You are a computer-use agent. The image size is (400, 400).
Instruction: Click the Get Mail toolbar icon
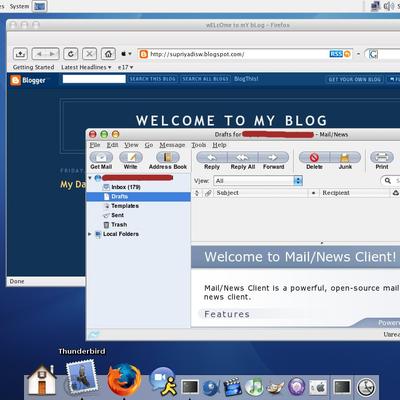pyautogui.click(x=101, y=157)
